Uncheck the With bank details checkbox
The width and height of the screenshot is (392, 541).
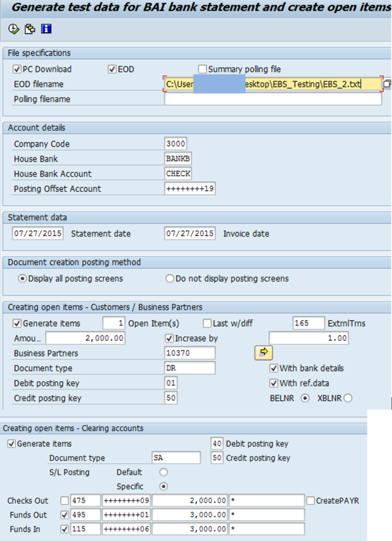[x=274, y=368]
